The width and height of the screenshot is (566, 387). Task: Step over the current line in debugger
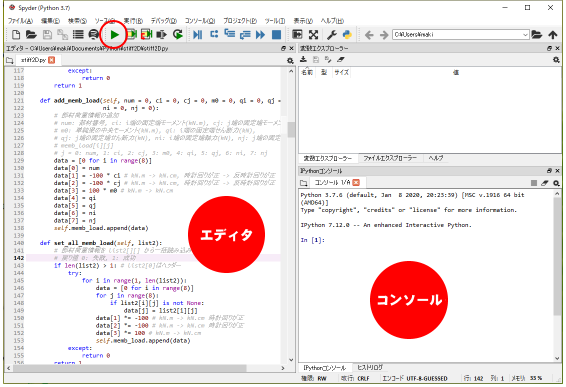coord(214,35)
